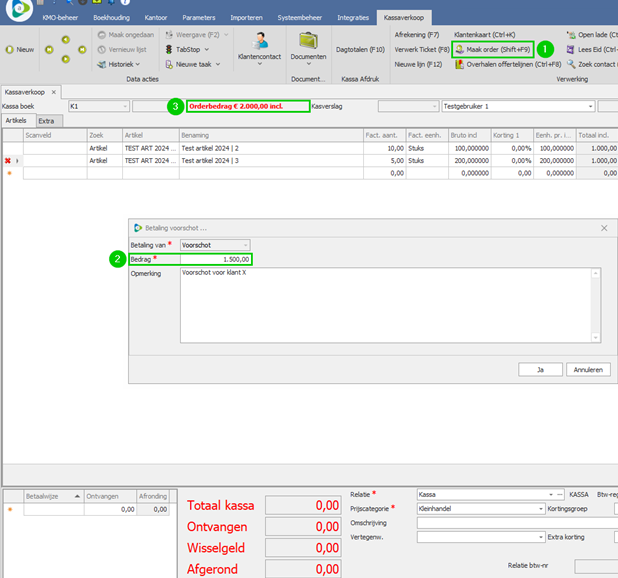Click Lees Eid icon
618x578 pixels.
click(x=570, y=50)
